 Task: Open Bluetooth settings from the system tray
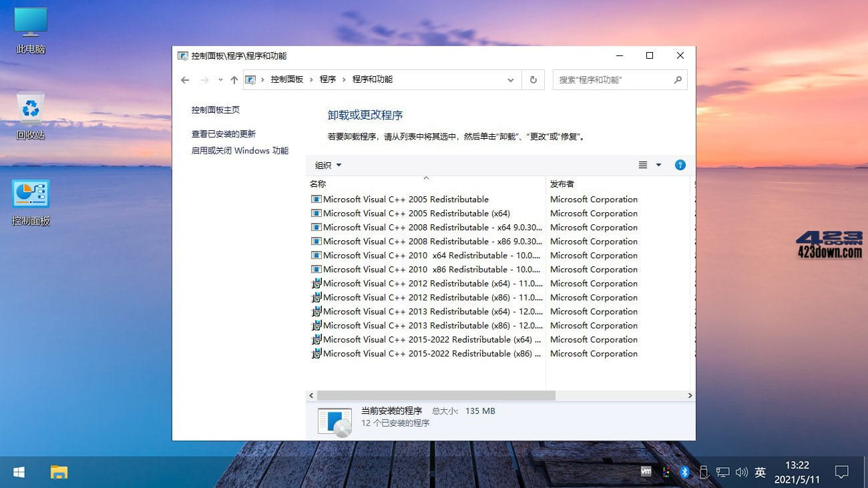point(684,472)
